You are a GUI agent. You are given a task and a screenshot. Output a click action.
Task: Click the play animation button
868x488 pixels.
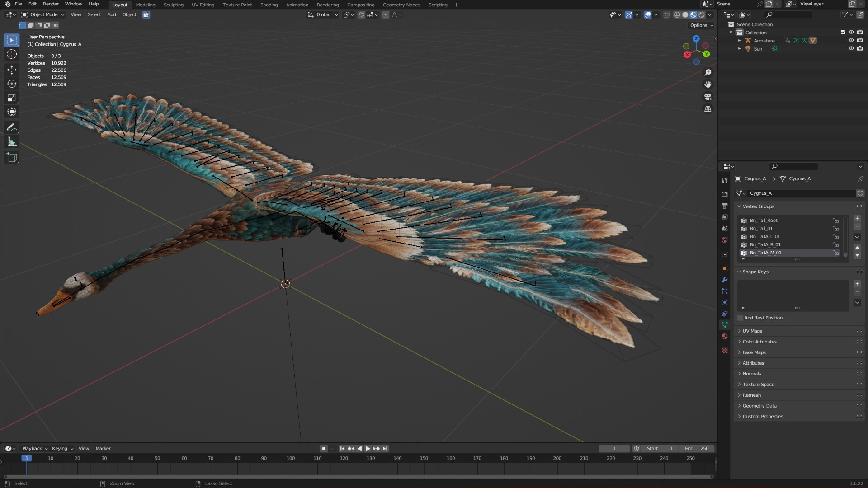coord(368,449)
